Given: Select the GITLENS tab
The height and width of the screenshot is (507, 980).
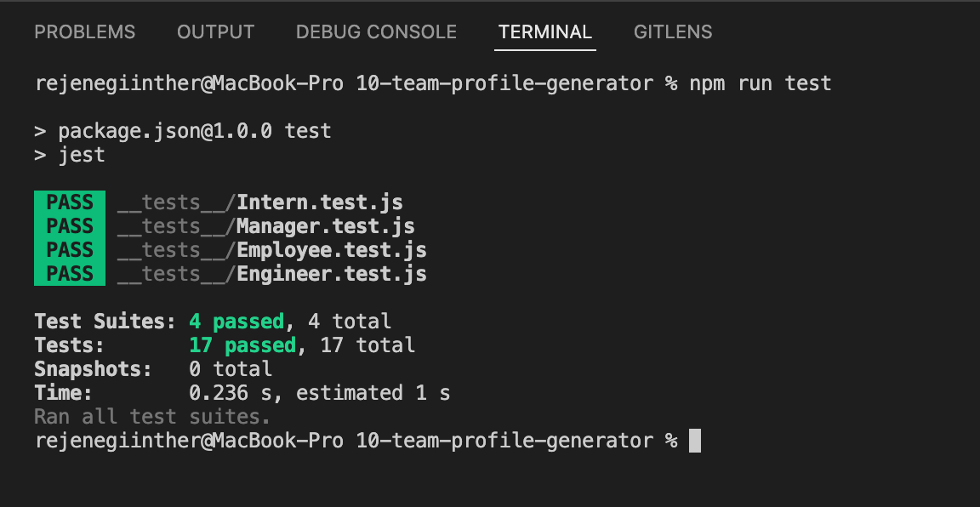Looking at the screenshot, I should tap(673, 32).
